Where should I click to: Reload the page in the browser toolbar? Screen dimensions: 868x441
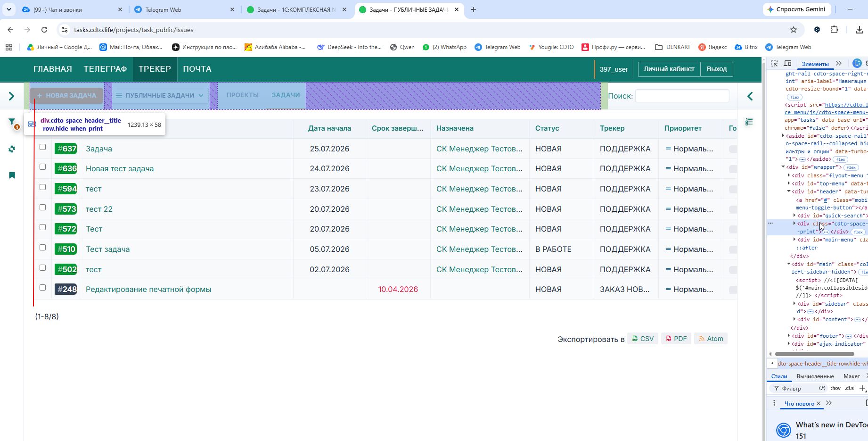pos(44,30)
